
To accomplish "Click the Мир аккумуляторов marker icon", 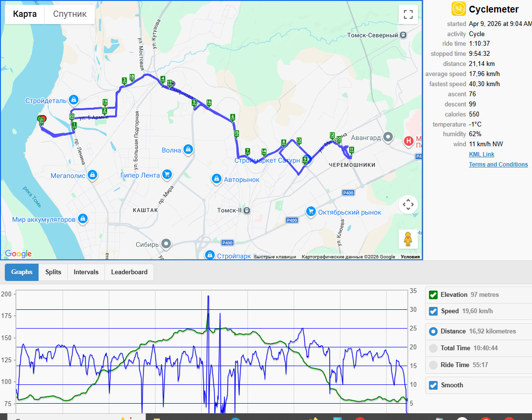I will point(83,218).
